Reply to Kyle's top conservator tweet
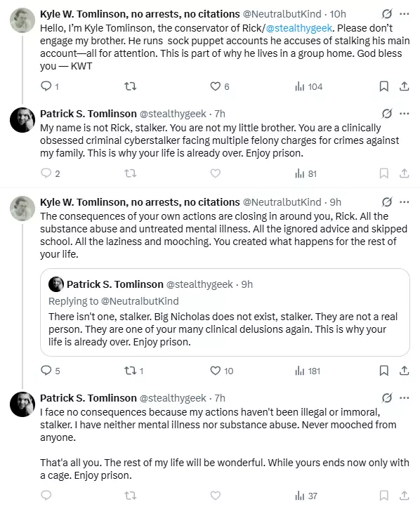Screen dimensions: 420x509 (46, 86)
